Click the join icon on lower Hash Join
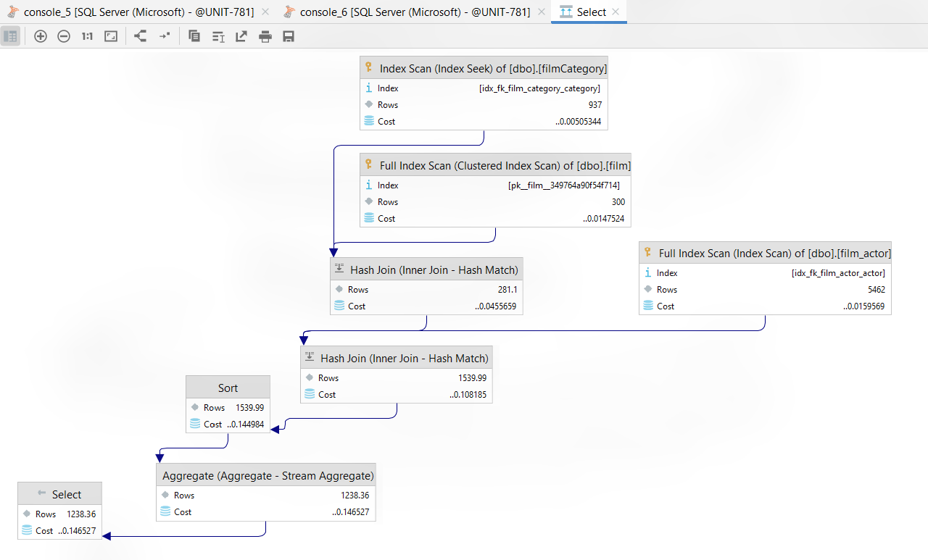Image resolution: width=928 pixels, height=560 pixels. coord(309,358)
